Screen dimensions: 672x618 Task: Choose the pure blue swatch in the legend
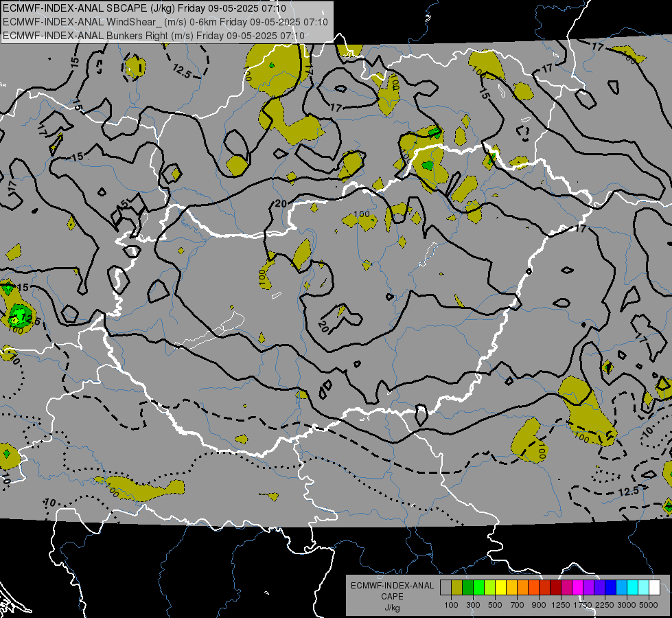click(611, 587)
